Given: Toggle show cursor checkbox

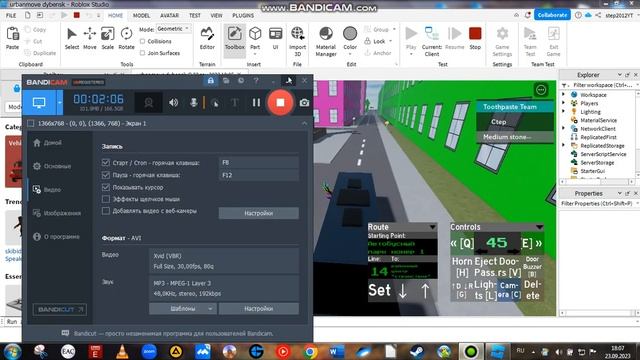Looking at the screenshot, I should pyautogui.click(x=106, y=187).
